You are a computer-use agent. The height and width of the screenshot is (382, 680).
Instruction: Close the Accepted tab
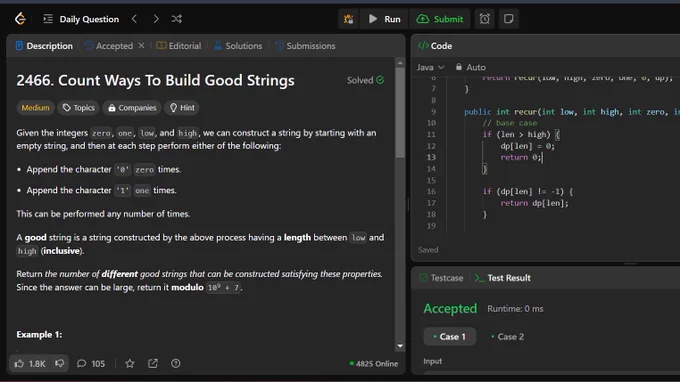141,46
